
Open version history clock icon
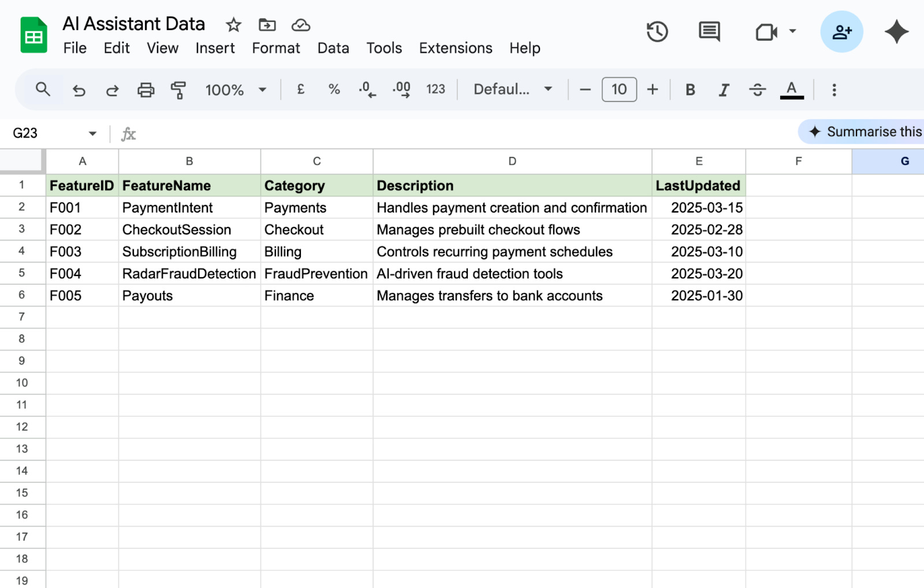(x=657, y=32)
